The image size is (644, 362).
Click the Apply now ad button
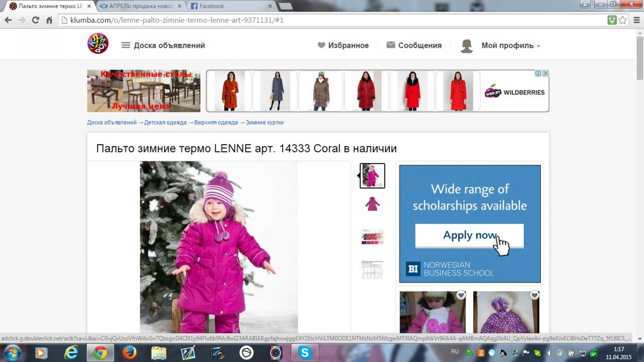pyautogui.click(x=469, y=235)
